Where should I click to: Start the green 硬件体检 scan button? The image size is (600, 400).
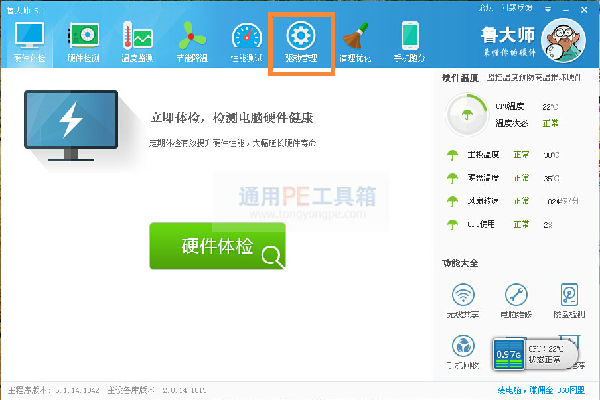217,246
